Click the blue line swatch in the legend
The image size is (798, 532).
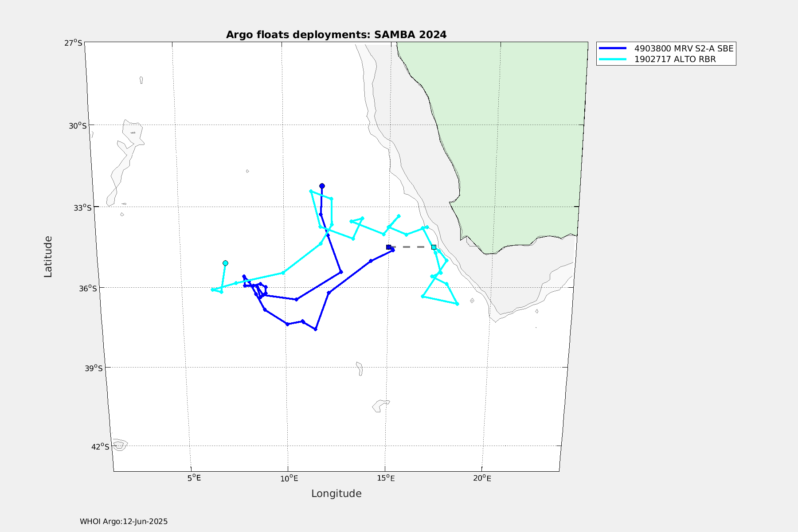pos(613,48)
